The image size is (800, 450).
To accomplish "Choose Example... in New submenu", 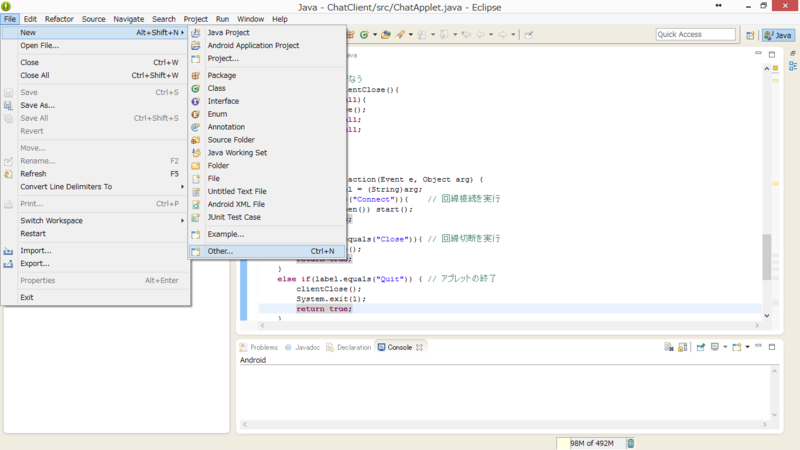I will [267, 234].
